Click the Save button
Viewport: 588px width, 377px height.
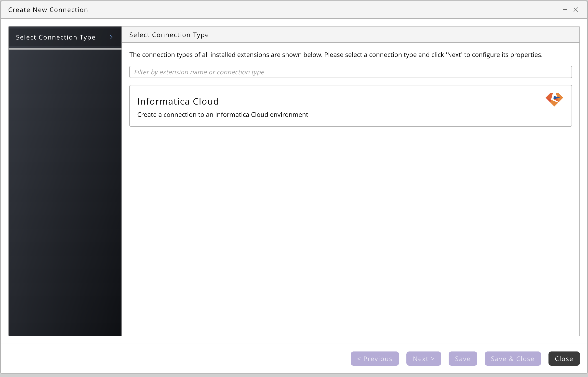pyautogui.click(x=463, y=359)
